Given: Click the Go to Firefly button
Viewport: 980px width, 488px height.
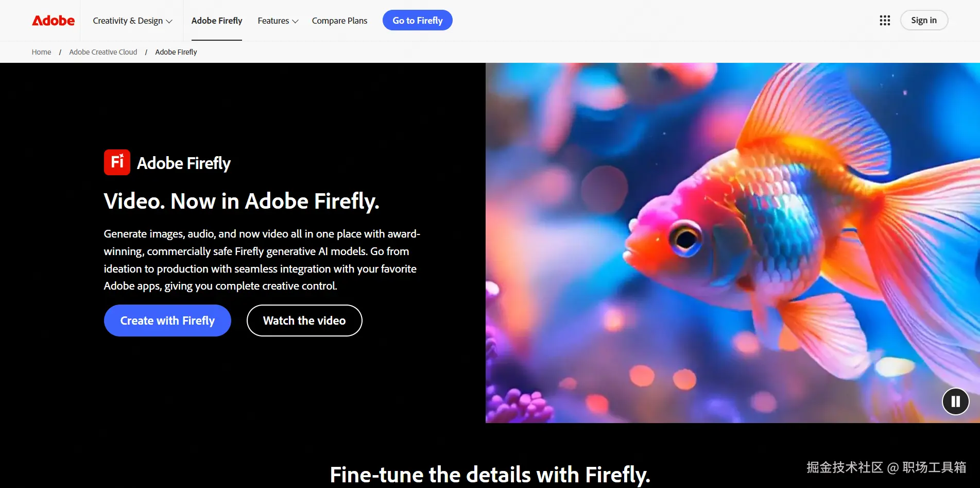Looking at the screenshot, I should (418, 20).
